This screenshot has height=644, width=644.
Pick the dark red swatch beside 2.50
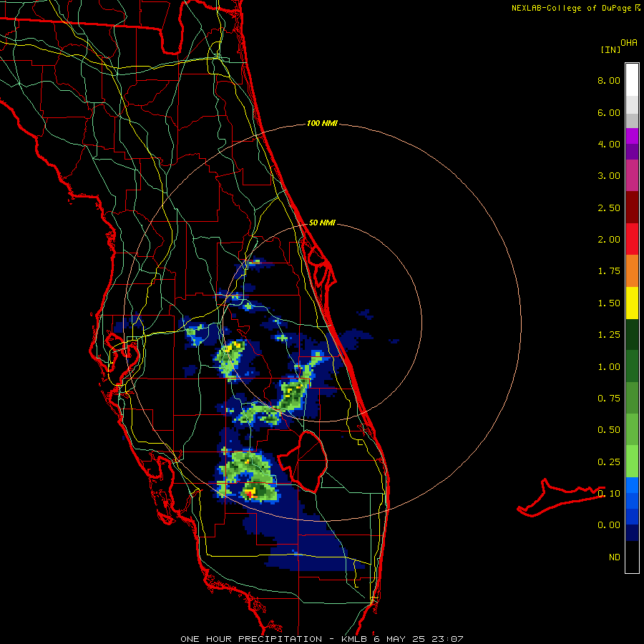pyautogui.click(x=632, y=207)
